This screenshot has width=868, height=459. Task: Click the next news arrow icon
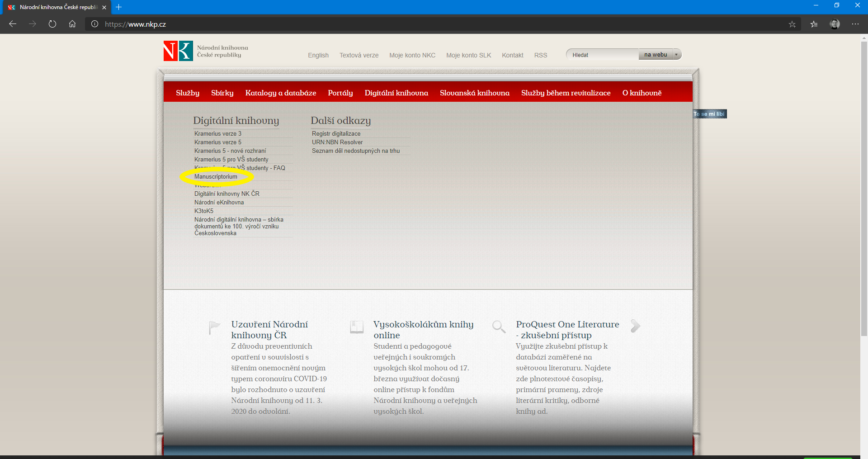point(635,326)
